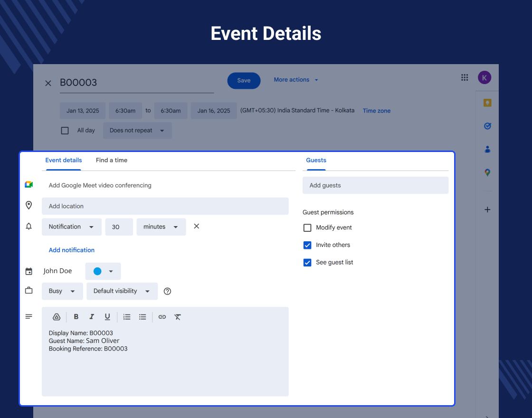This screenshot has height=418, width=532.
Task: Click the notification bell icon
Action: [29, 226]
